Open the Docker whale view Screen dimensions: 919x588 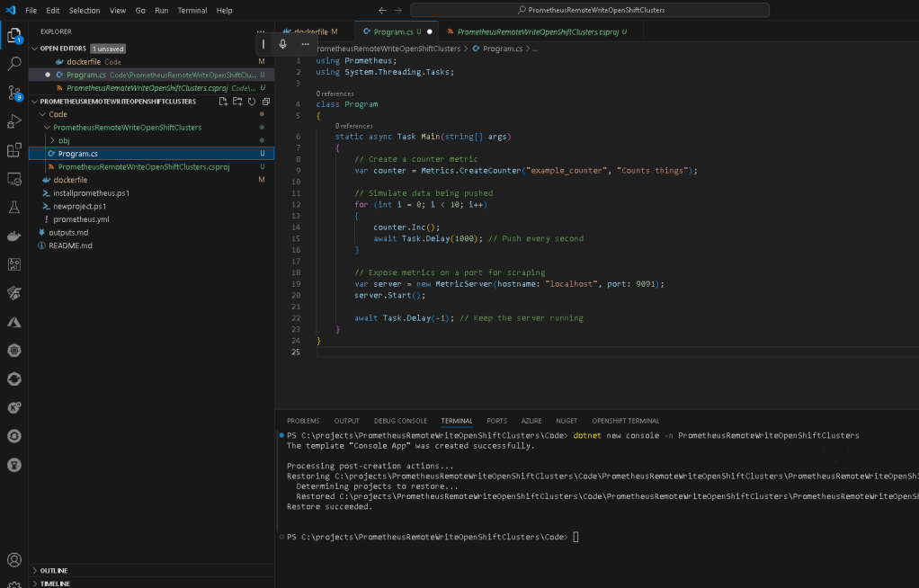[x=14, y=236]
